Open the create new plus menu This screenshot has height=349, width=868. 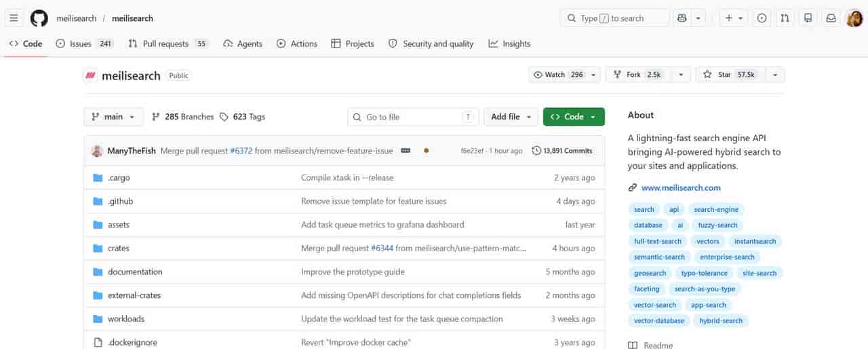[x=734, y=18]
